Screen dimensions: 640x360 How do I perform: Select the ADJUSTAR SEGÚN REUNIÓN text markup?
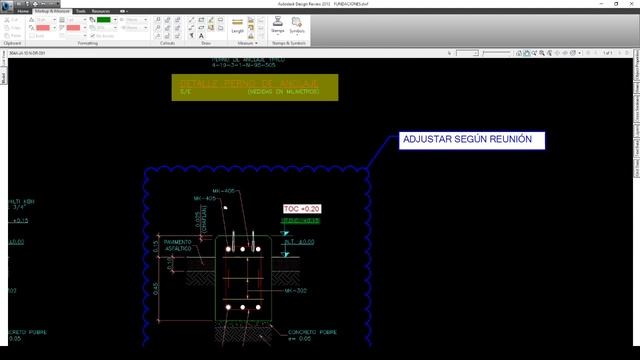(472, 140)
